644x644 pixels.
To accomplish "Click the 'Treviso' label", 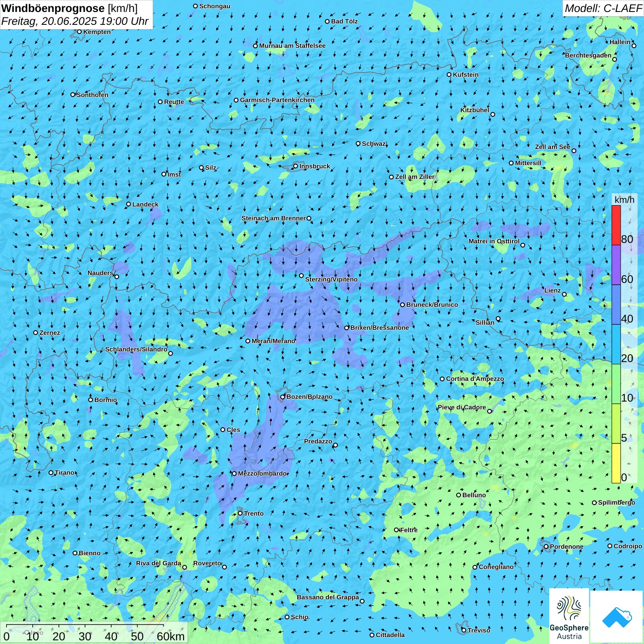I will (479, 630).
